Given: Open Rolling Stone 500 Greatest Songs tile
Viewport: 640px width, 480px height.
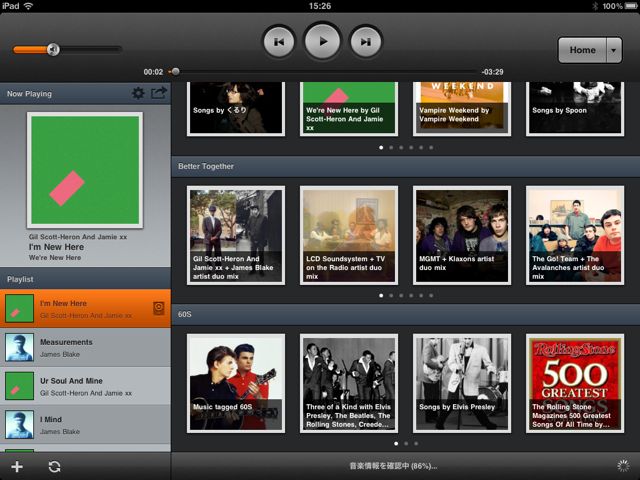Looking at the screenshot, I should click(x=575, y=383).
